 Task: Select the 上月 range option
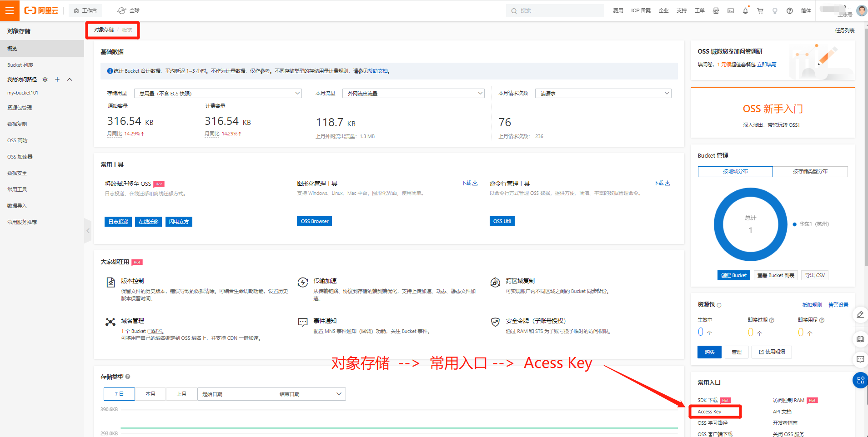tap(181, 394)
